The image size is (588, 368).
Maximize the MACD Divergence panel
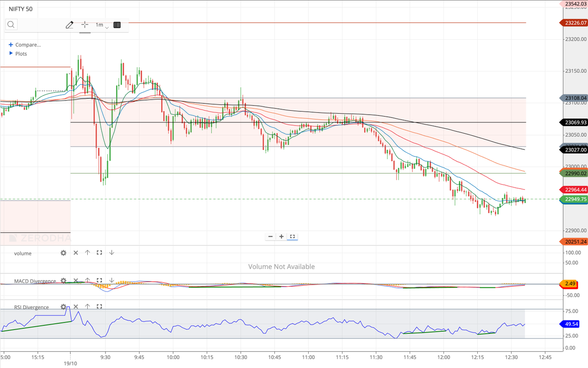click(x=99, y=281)
